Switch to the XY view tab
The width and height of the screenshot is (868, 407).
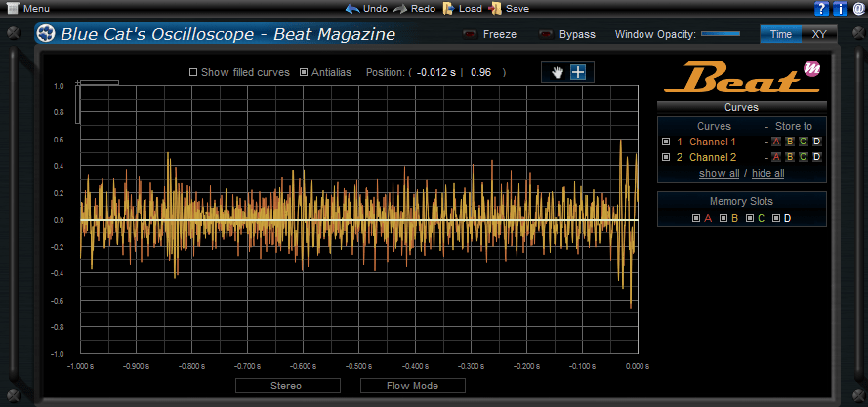pyautogui.click(x=819, y=34)
